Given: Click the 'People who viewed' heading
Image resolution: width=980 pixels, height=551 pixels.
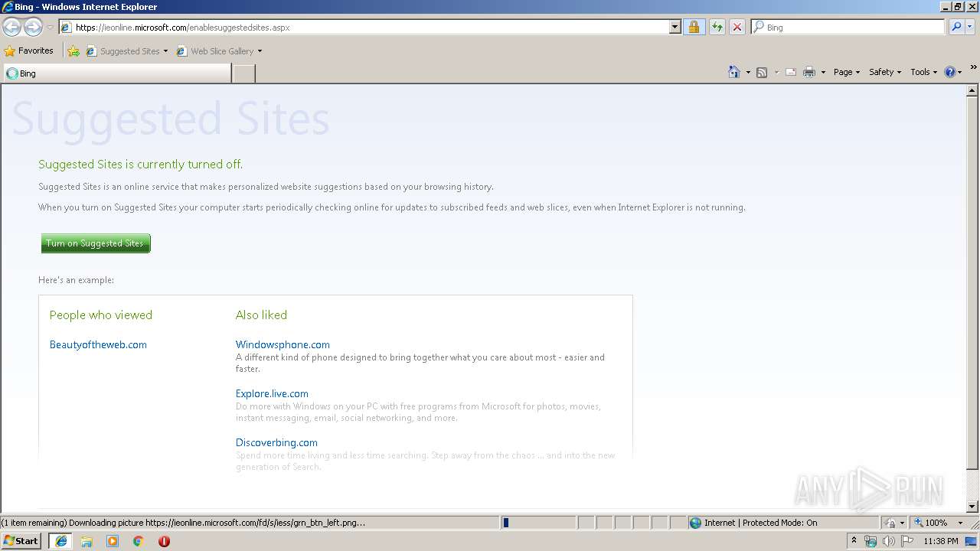Looking at the screenshot, I should (x=101, y=315).
